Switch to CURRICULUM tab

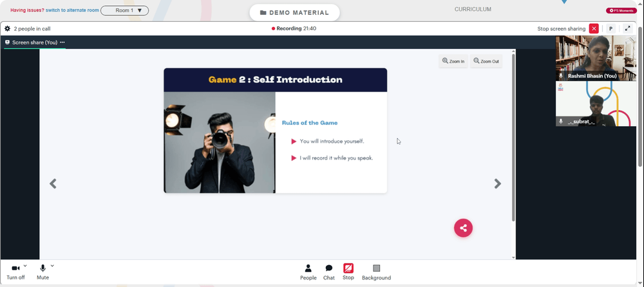[473, 9]
